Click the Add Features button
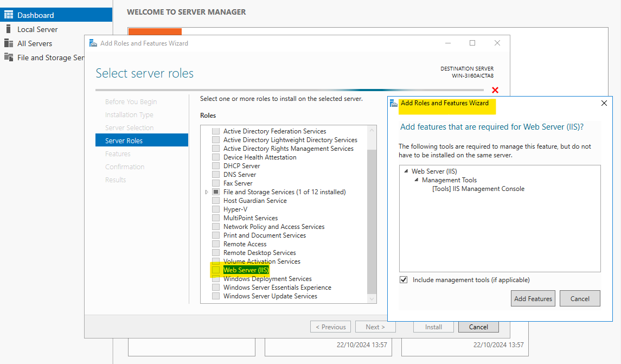621x364 pixels. pos(533,298)
